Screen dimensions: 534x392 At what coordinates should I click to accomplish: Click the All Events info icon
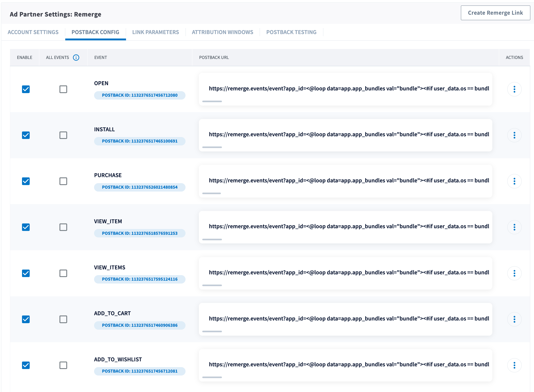pos(76,57)
